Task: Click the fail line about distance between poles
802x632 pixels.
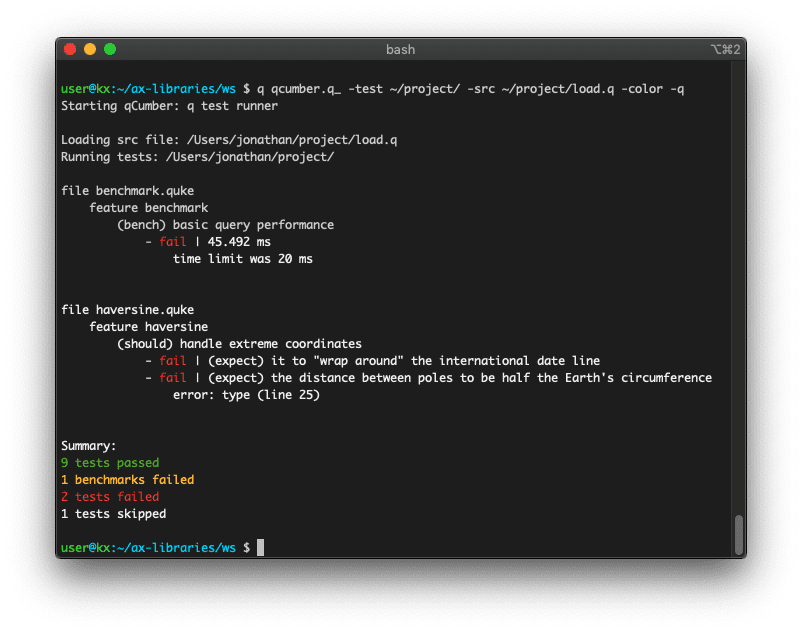Action: click(x=429, y=378)
